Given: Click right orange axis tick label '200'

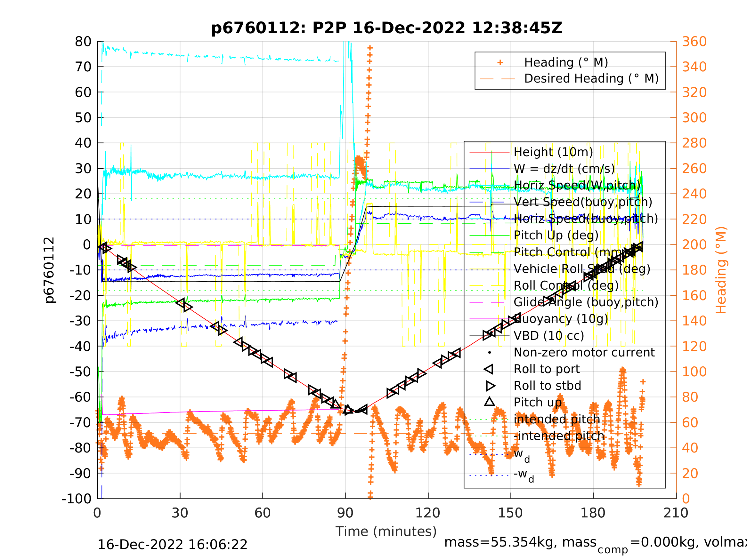Looking at the screenshot, I should (694, 245).
